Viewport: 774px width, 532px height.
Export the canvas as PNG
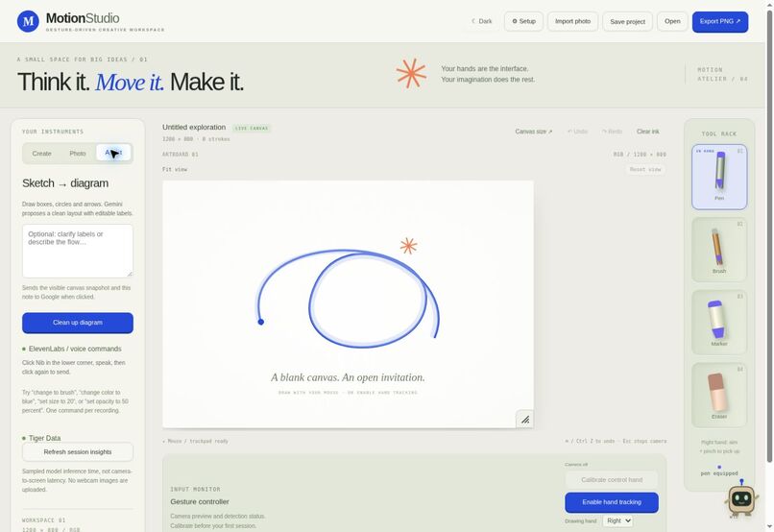720,22
